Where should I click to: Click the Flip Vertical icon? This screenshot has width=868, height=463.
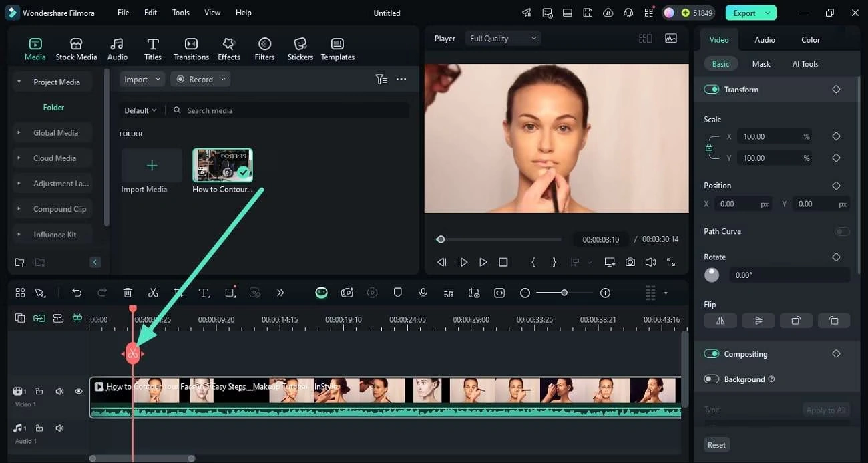(758, 321)
